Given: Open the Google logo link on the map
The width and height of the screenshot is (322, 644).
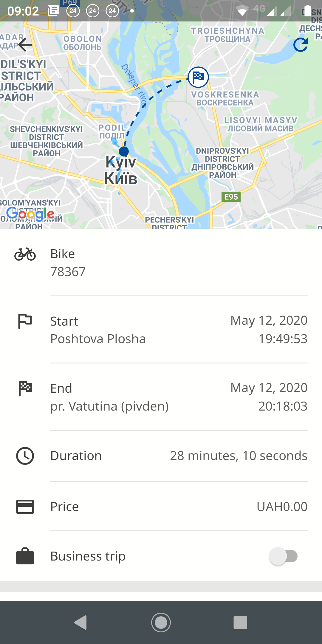Looking at the screenshot, I should pos(30,214).
